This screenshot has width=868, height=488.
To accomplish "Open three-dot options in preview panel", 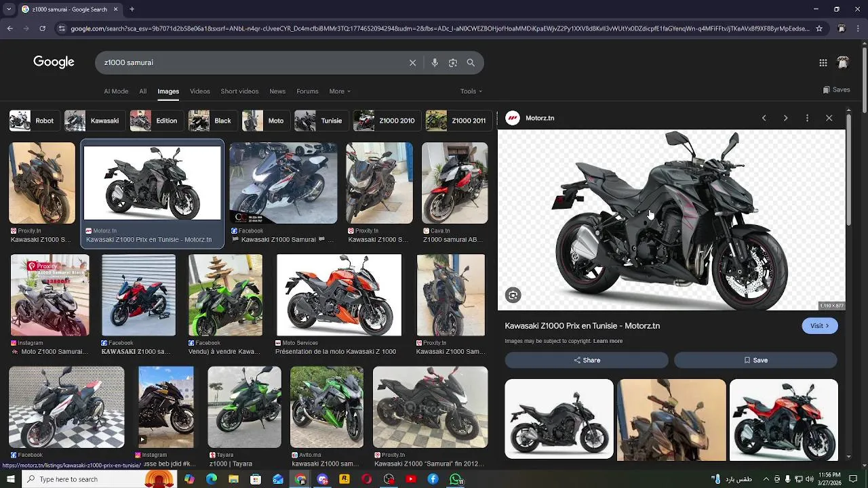I will [x=807, y=118].
